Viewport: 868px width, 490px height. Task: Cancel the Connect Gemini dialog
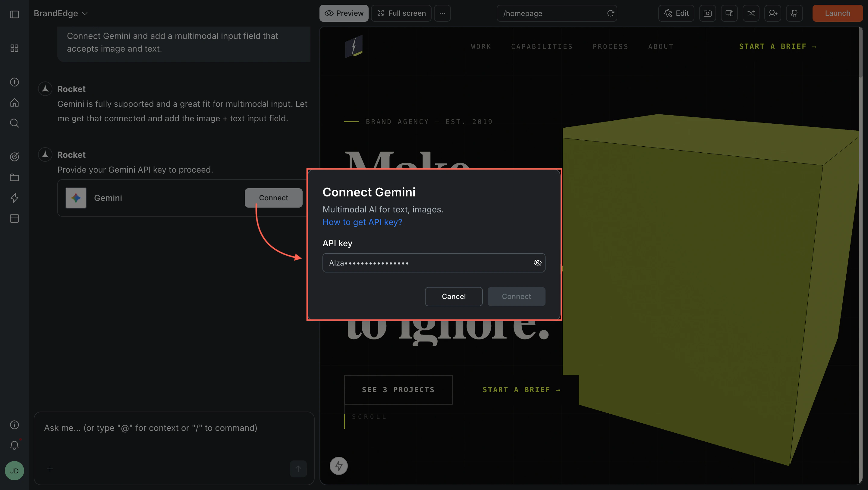(454, 296)
